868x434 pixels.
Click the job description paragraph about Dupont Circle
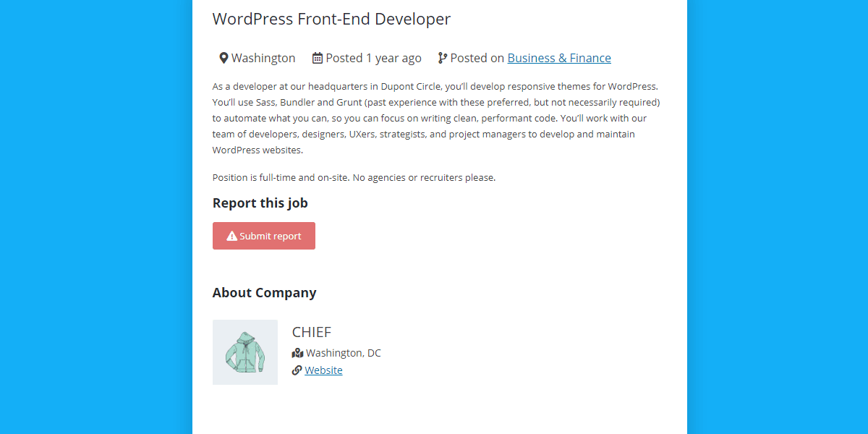click(x=436, y=118)
